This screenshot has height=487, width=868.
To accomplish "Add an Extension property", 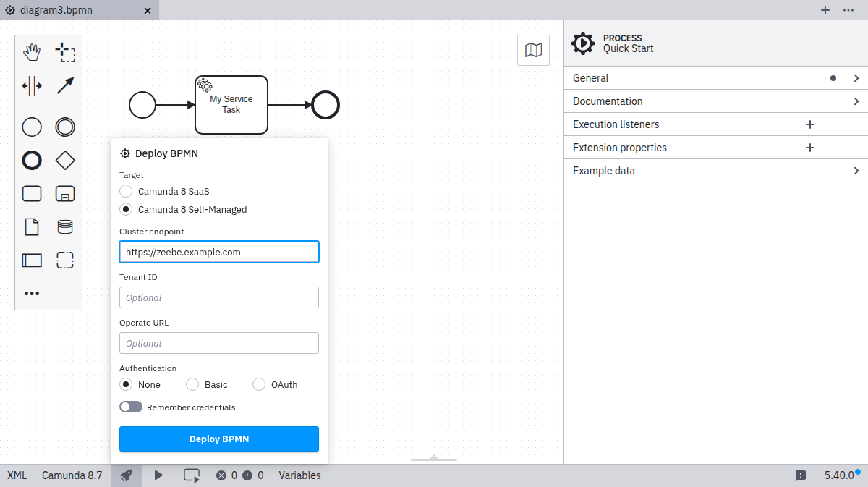I will tap(809, 147).
